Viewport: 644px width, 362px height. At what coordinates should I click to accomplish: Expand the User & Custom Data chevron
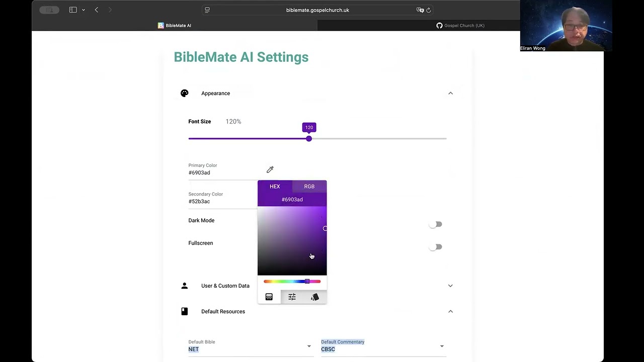tap(450, 286)
